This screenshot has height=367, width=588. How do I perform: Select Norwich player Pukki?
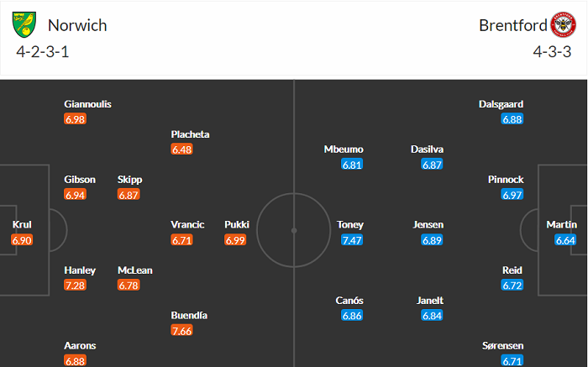tap(236, 224)
